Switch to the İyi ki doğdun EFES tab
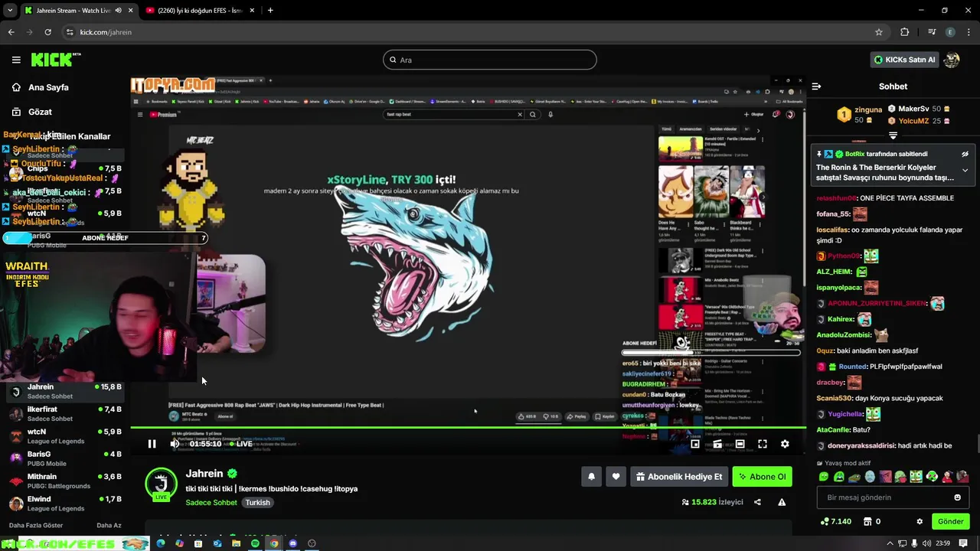The image size is (980, 551). 201,11
